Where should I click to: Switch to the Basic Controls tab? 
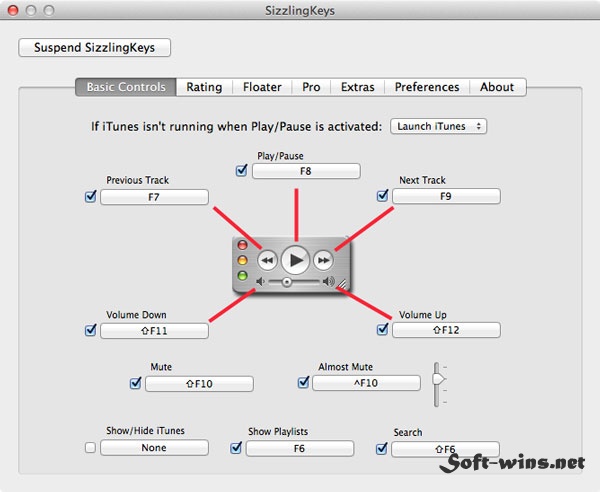coord(126,87)
